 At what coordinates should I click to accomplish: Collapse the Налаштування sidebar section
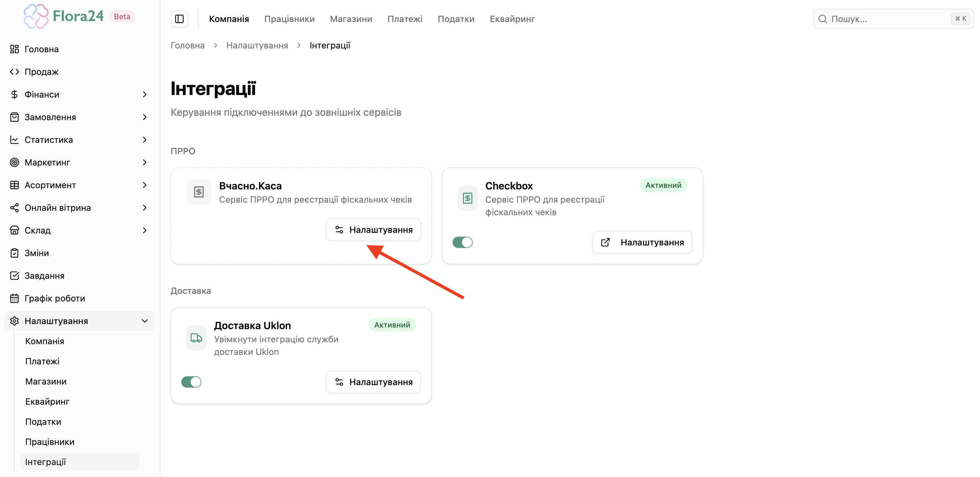[x=144, y=321]
